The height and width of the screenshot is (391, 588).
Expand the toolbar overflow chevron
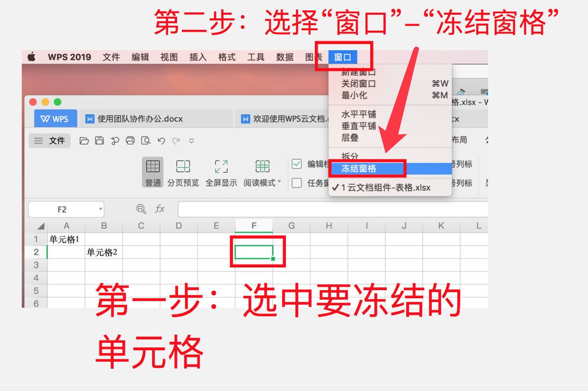tap(192, 141)
